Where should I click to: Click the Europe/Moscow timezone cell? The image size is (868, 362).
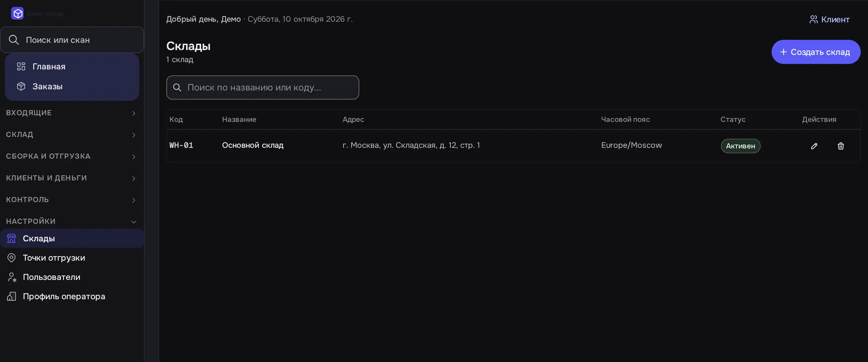pyautogui.click(x=632, y=145)
